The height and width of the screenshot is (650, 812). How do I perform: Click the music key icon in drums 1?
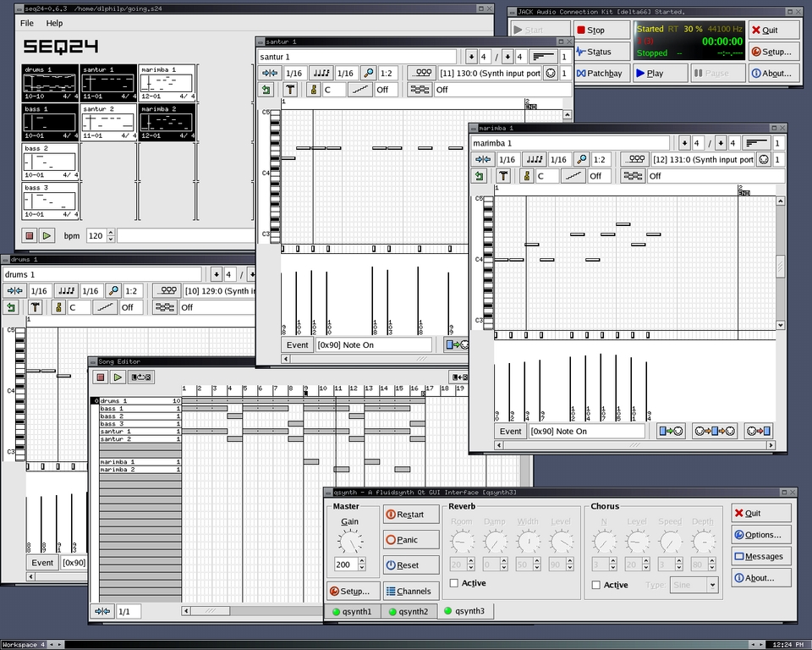coord(59,307)
